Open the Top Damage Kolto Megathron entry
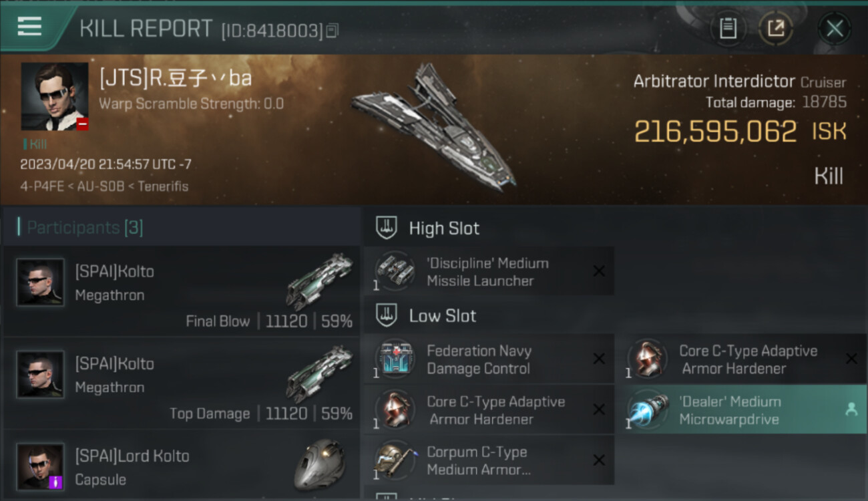This screenshot has width=868, height=501. point(181,383)
